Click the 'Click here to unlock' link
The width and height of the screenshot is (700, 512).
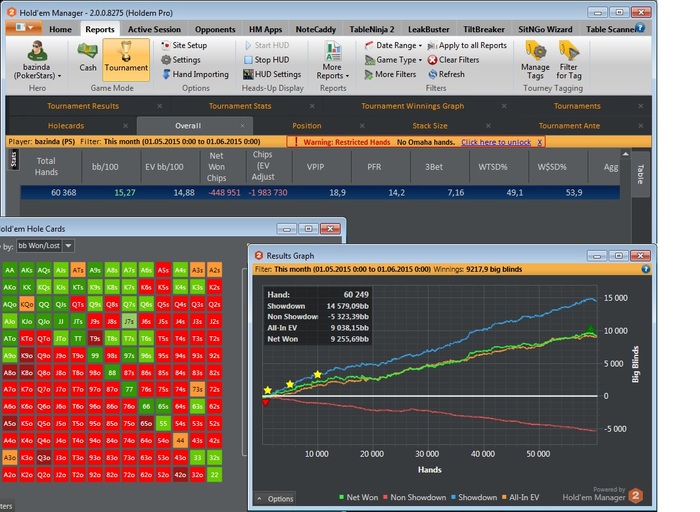tap(496, 142)
